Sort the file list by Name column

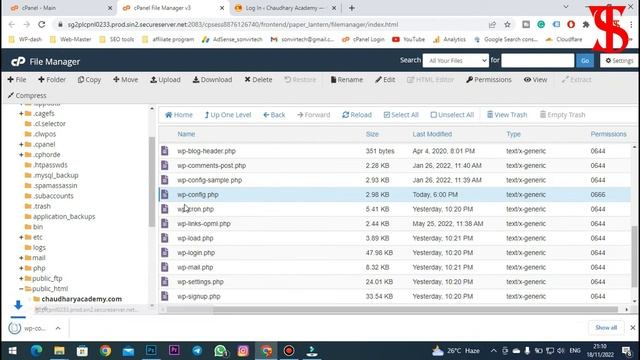click(x=186, y=134)
